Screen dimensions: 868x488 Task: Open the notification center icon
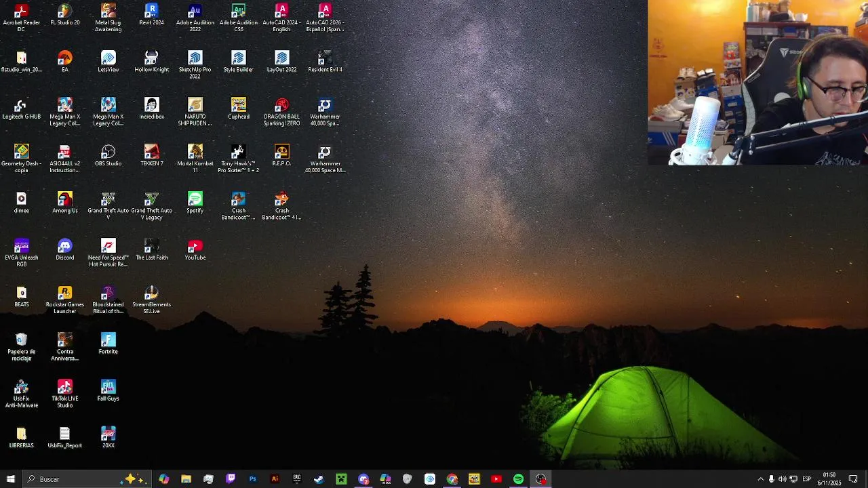(853, 479)
